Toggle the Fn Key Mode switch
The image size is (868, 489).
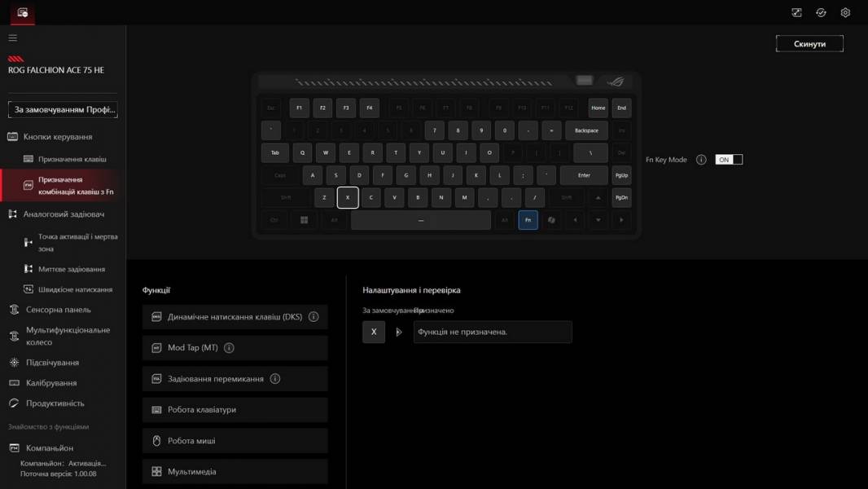[729, 160]
